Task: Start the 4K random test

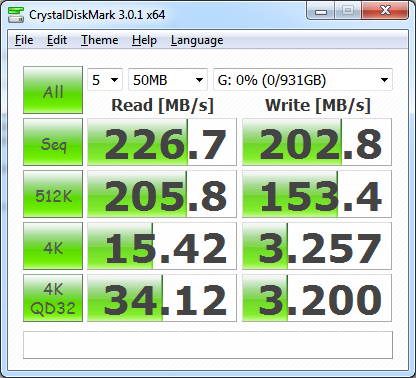Action: click(x=53, y=246)
